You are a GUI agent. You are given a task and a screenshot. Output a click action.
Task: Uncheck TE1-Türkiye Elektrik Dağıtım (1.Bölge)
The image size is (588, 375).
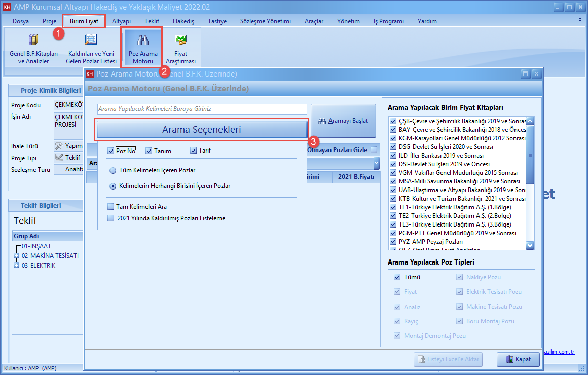pos(393,207)
